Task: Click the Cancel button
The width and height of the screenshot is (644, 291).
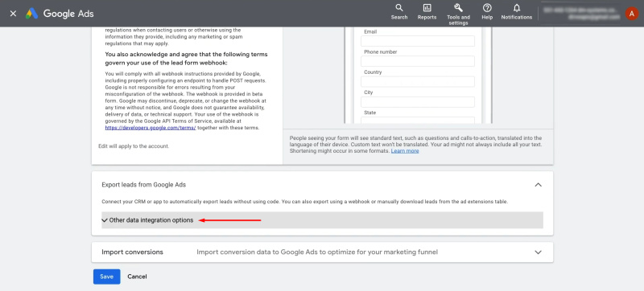Action: pyautogui.click(x=137, y=277)
